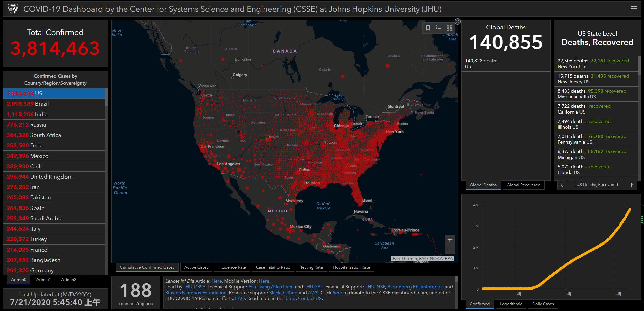Switch chart to Logarithmic tab
This screenshot has height=311, width=644.
tap(511, 304)
